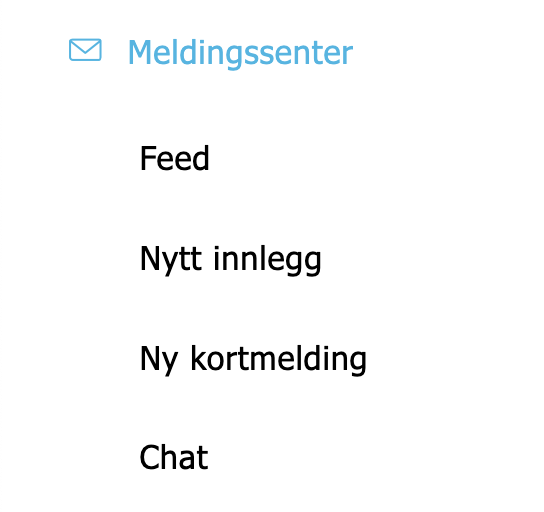544x512 pixels.
Task: Open Chat from the Meldingssenter list
Action: [x=174, y=458]
